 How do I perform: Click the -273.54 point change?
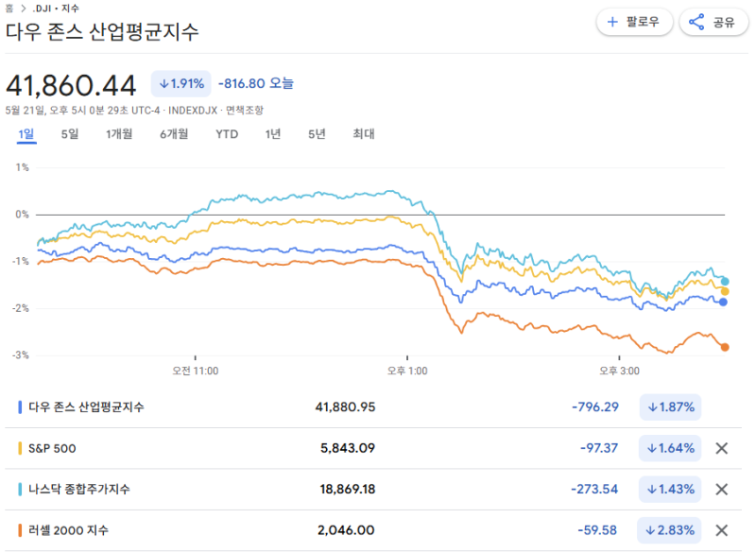pos(594,490)
